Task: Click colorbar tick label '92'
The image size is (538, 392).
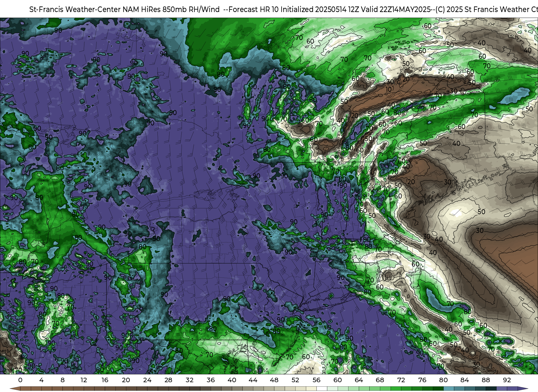Action: tap(507, 380)
